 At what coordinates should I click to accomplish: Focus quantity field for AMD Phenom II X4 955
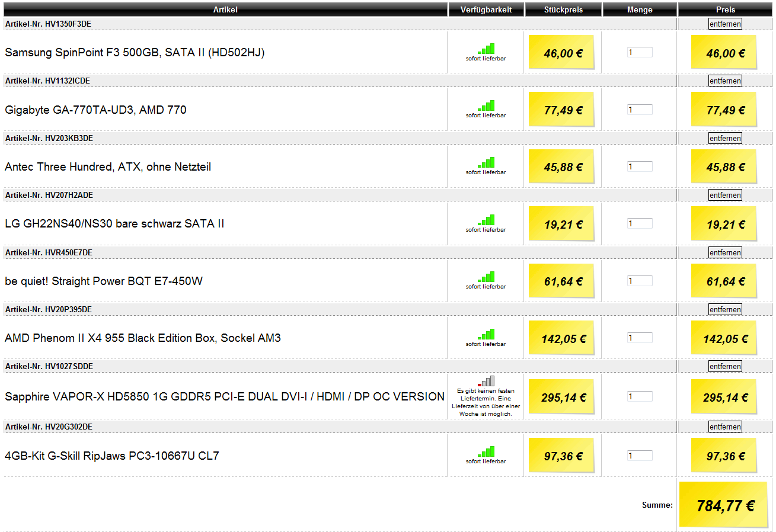pyautogui.click(x=640, y=338)
